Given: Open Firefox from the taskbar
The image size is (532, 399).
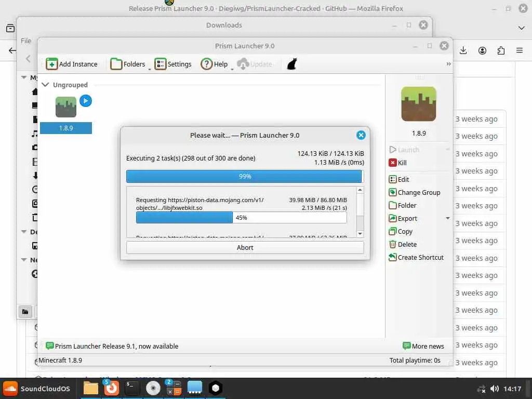Looking at the screenshot, I should coord(111,388).
